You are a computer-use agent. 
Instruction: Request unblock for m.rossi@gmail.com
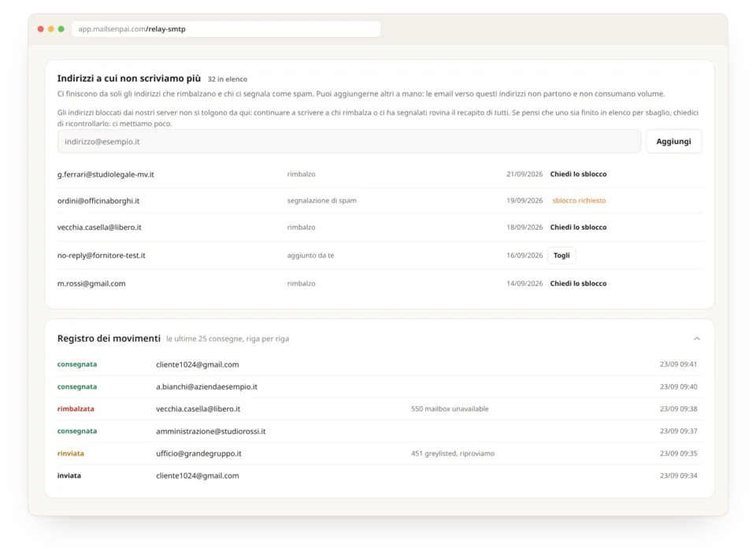point(578,283)
